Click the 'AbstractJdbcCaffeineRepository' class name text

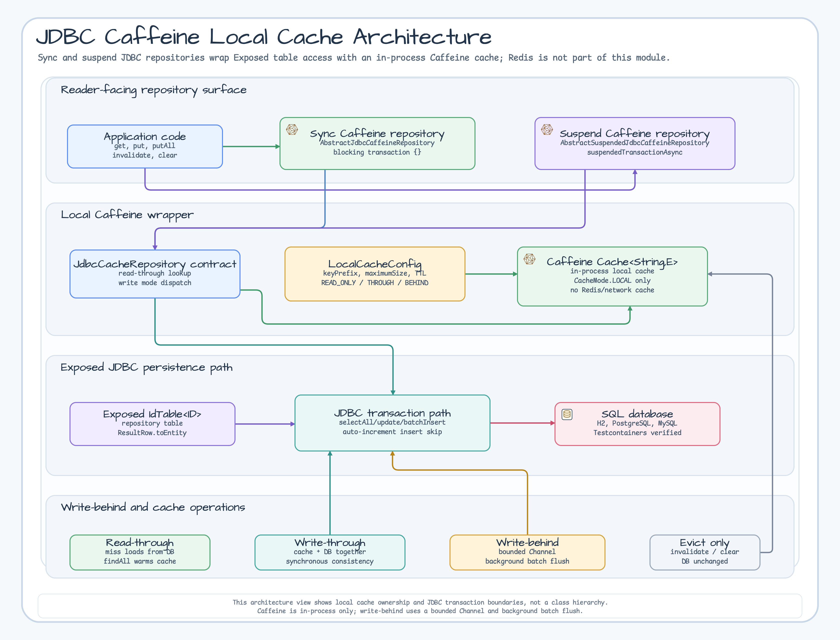tap(377, 143)
